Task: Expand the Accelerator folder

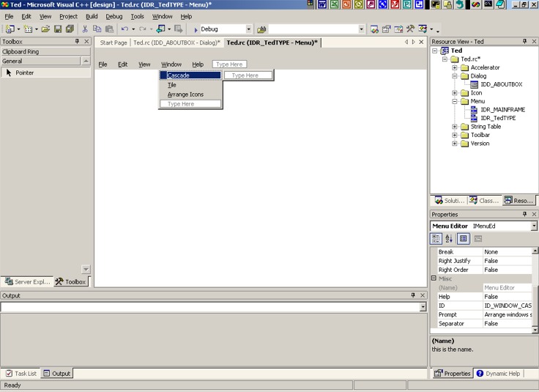Action: 455,67
